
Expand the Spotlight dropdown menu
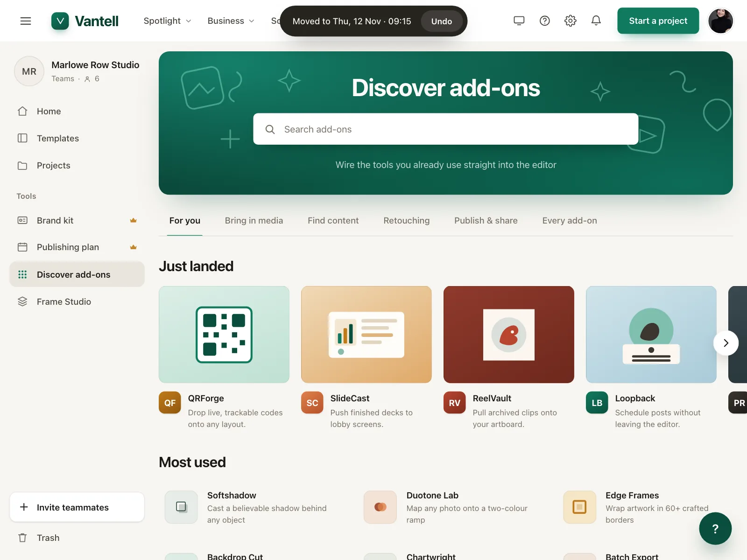[x=168, y=21]
